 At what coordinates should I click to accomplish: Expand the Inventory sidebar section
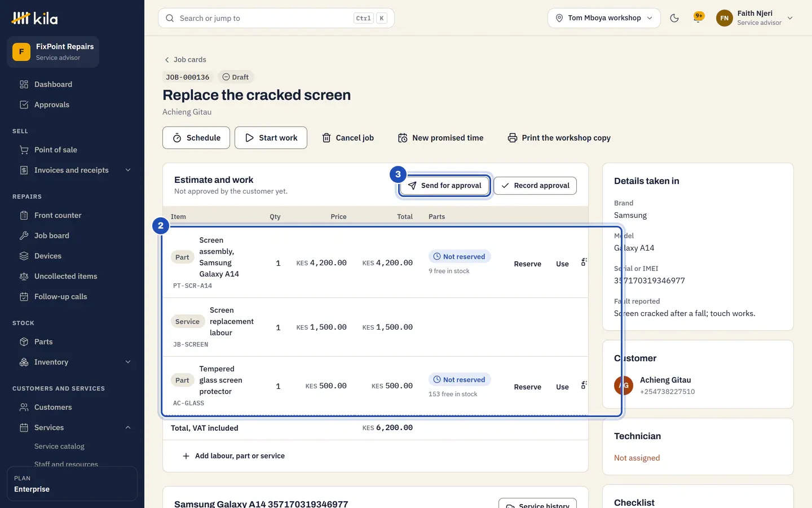(128, 362)
